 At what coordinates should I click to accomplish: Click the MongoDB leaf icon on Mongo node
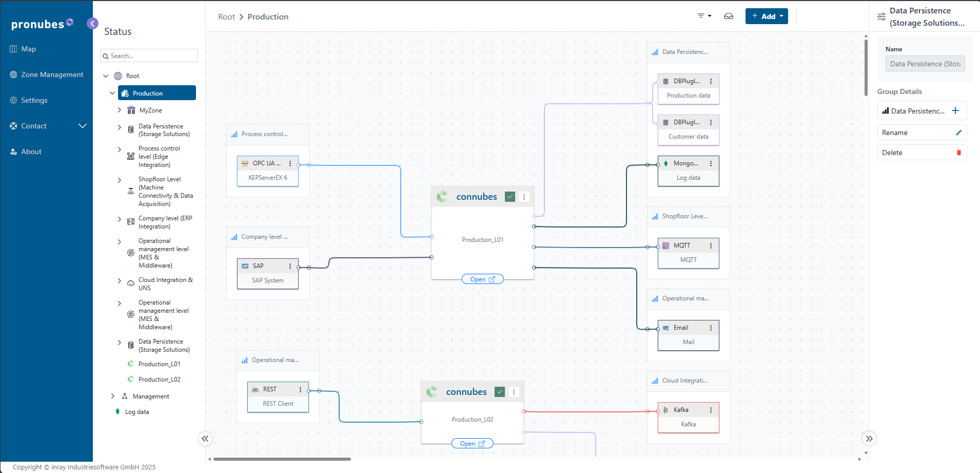coord(666,163)
